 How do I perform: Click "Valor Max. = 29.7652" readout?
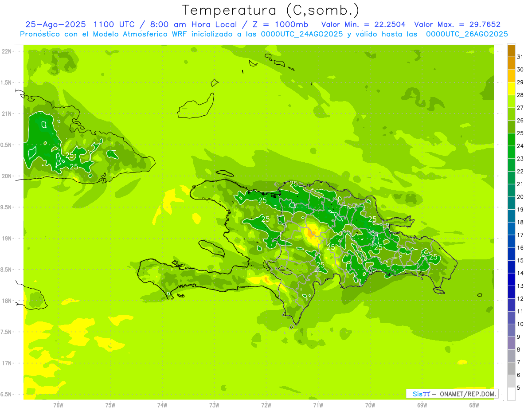[x=457, y=24]
